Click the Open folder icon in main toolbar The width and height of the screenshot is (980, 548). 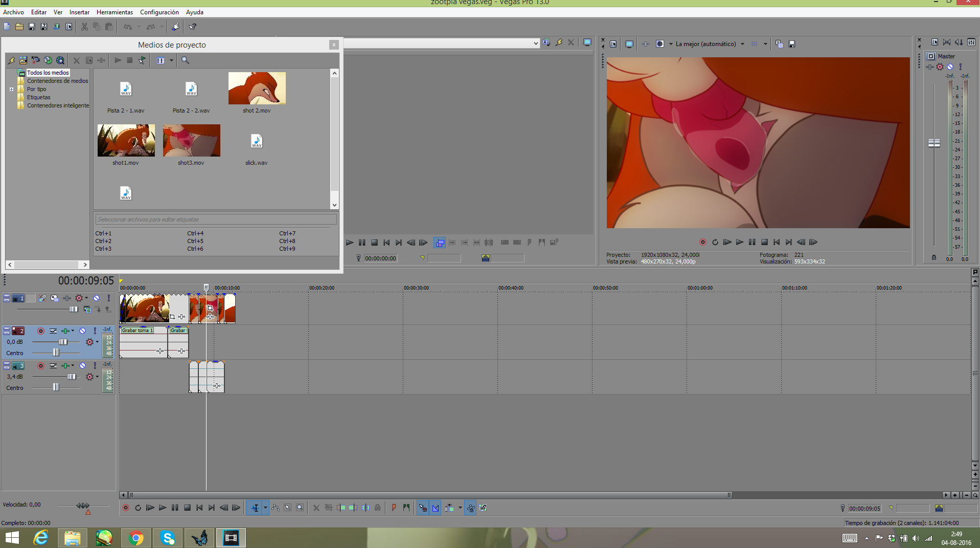coord(19,27)
